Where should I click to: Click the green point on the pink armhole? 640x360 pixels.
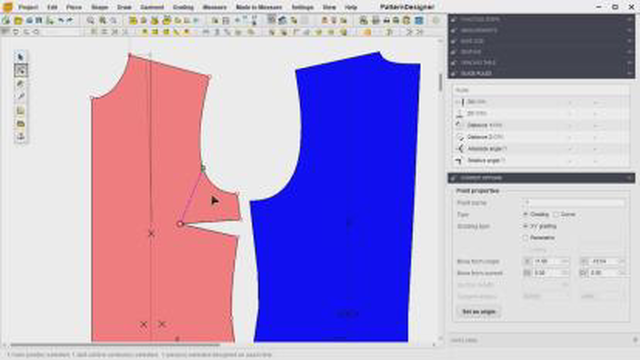pyautogui.click(x=203, y=168)
